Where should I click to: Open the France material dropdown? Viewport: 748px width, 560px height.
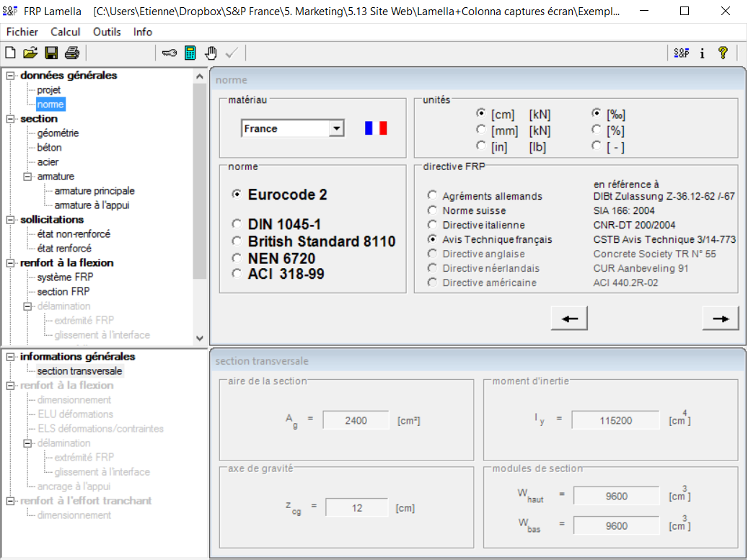[x=335, y=129]
